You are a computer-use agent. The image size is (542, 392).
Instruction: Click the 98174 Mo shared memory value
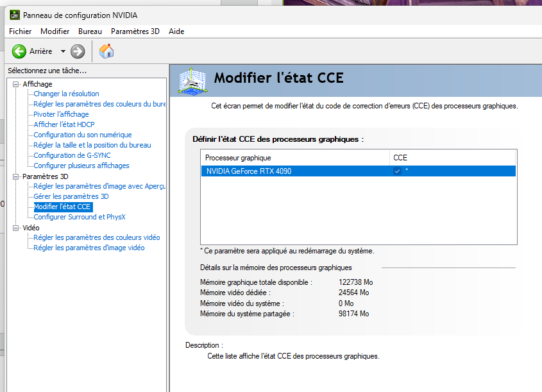tap(353, 314)
